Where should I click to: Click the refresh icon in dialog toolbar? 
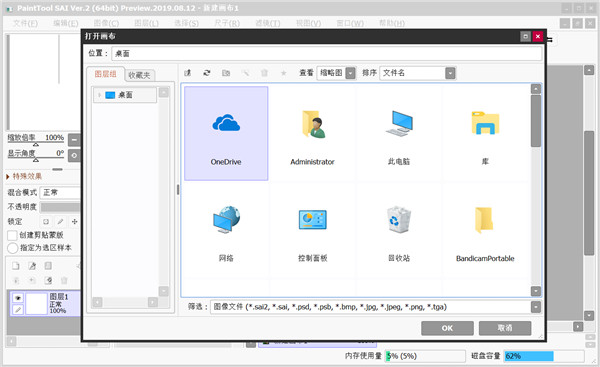point(207,73)
